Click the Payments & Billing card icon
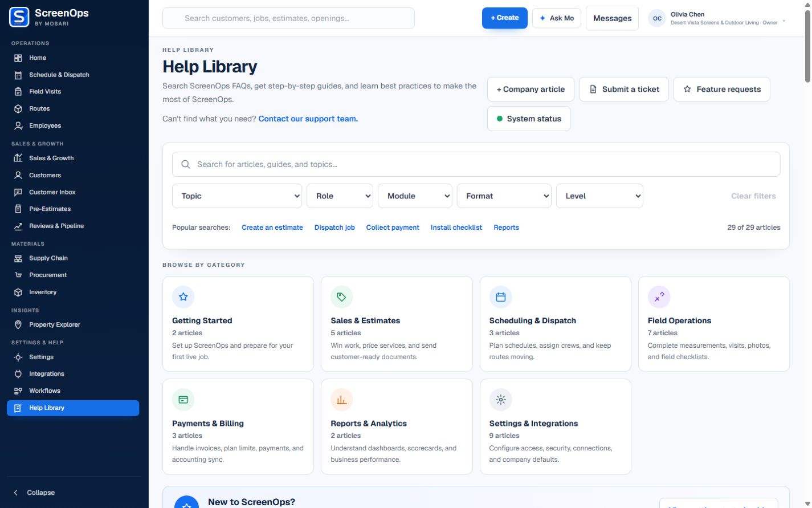 click(x=183, y=400)
